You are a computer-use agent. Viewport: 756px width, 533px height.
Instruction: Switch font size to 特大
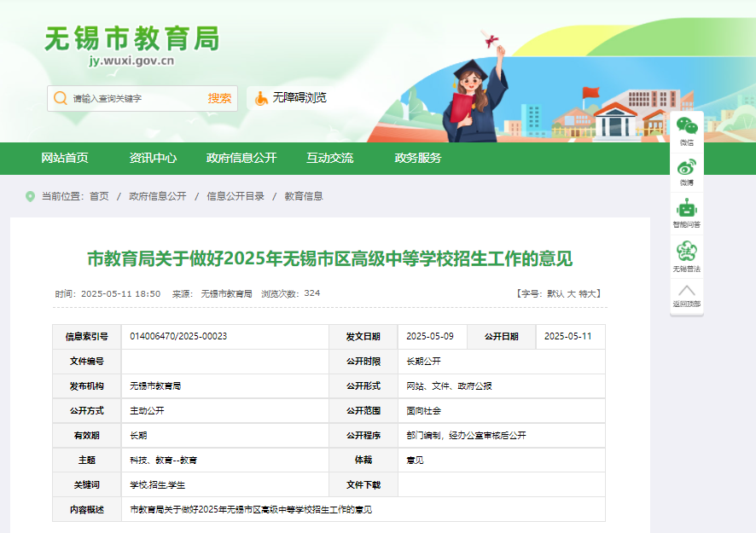click(587, 293)
